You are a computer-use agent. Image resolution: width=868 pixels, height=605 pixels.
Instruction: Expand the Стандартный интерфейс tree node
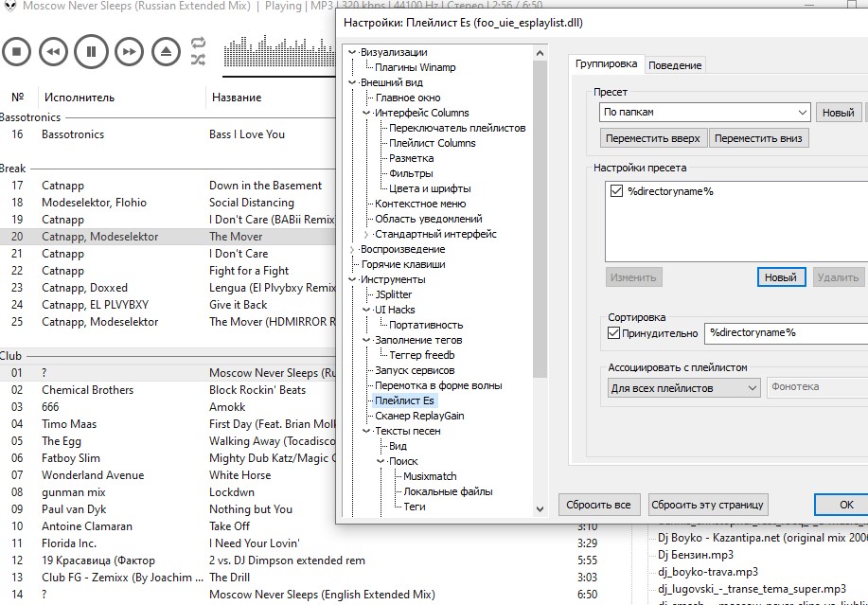pyautogui.click(x=367, y=234)
